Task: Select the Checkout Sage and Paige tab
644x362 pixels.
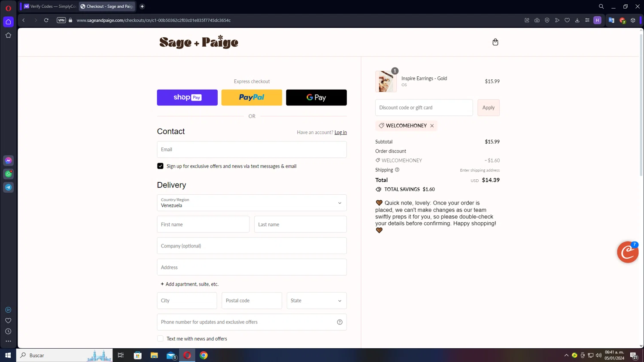Action: 107,6
